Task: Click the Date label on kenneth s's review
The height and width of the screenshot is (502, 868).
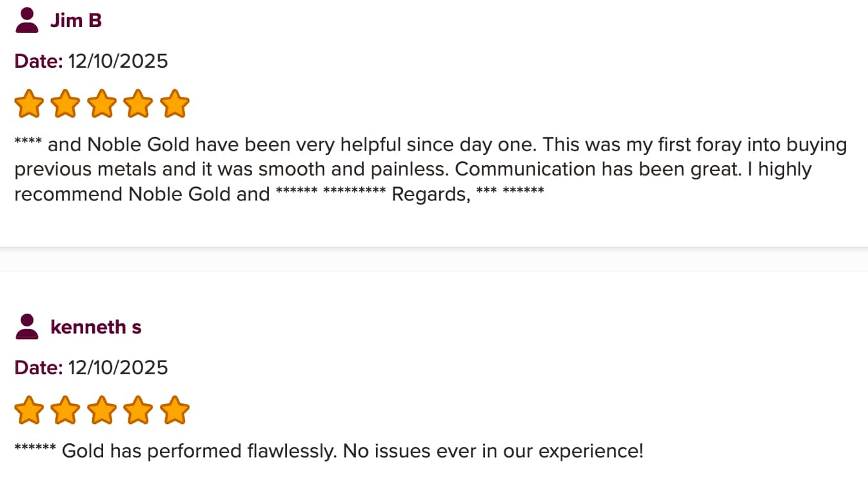Action: (38, 368)
